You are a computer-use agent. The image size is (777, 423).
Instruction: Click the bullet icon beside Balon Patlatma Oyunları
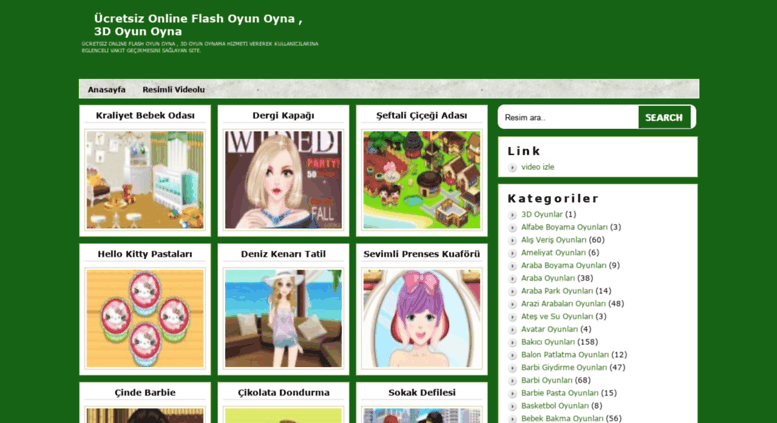512,355
